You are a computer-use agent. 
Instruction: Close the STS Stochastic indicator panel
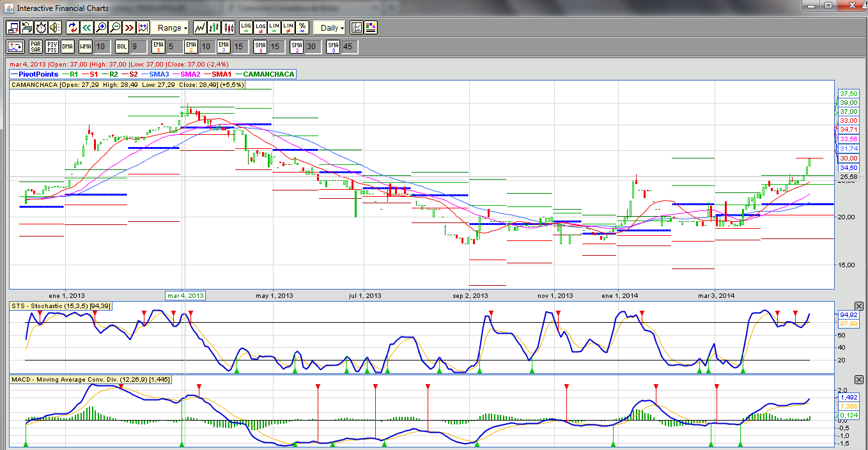(859, 306)
